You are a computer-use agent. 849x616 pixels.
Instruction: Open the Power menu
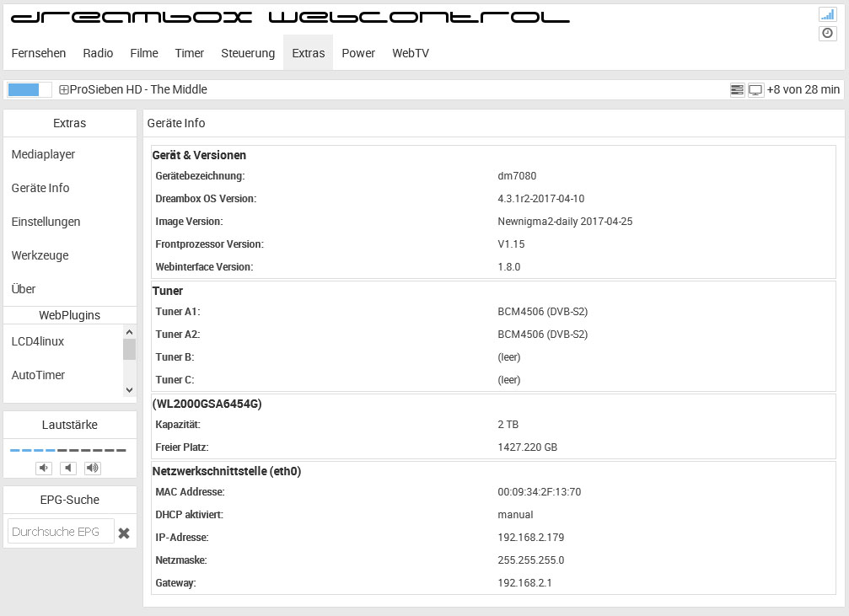tap(358, 53)
